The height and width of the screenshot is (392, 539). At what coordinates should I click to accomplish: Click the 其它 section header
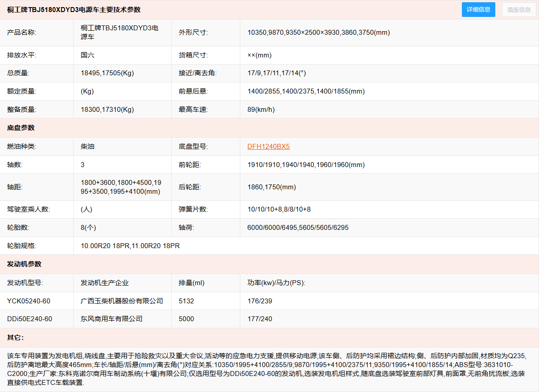pyautogui.click(x=15, y=337)
